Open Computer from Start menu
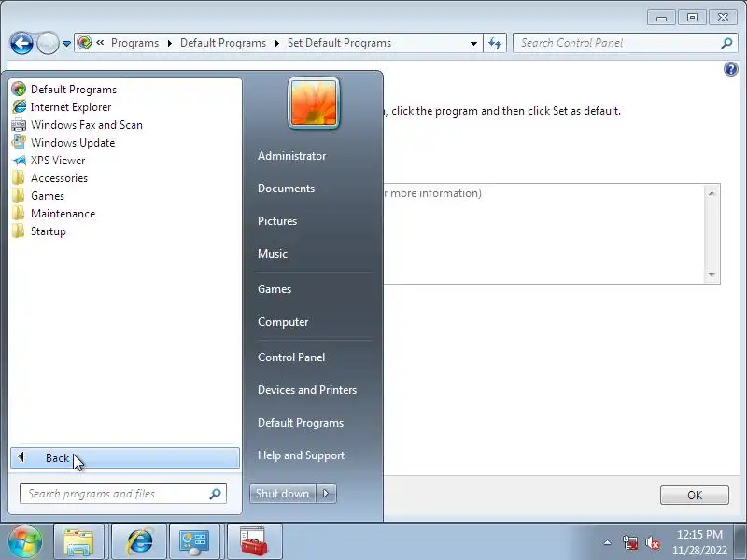The image size is (747, 560). tap(283, 322)
